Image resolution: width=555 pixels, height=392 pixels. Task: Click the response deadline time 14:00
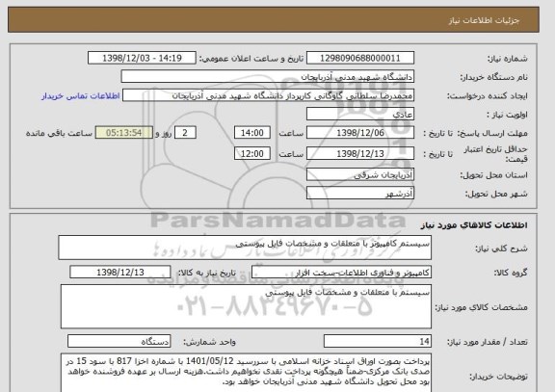pos(252,133)
